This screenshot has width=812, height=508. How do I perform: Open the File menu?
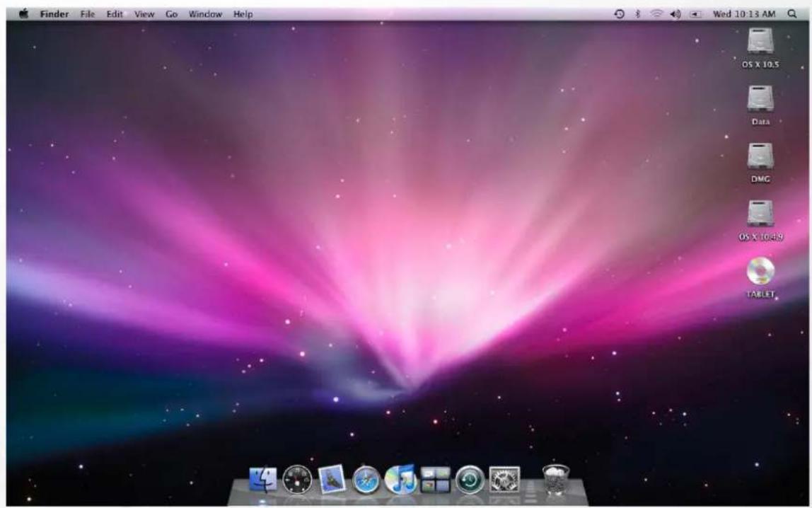tap(88, 14)
